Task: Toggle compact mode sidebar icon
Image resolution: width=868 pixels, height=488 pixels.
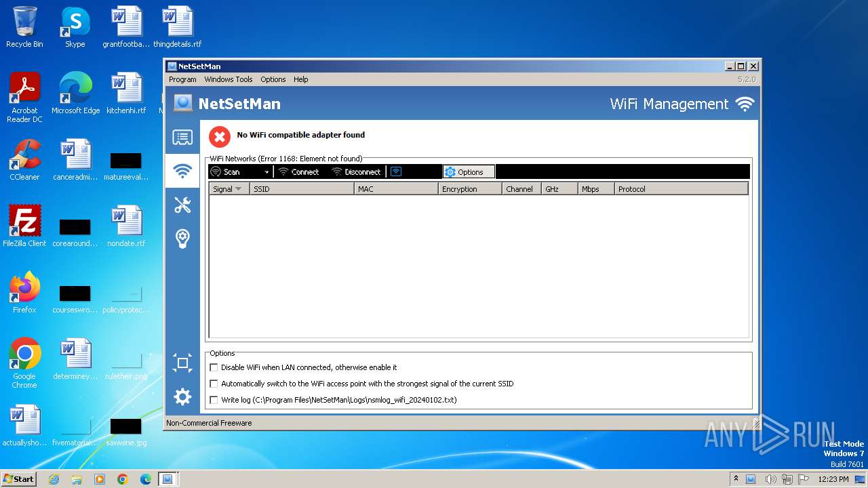Action: (182, 363)
